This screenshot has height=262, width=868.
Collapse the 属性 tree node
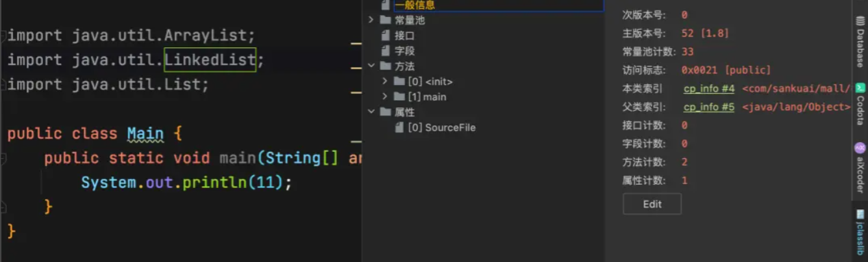click(371, 112)
